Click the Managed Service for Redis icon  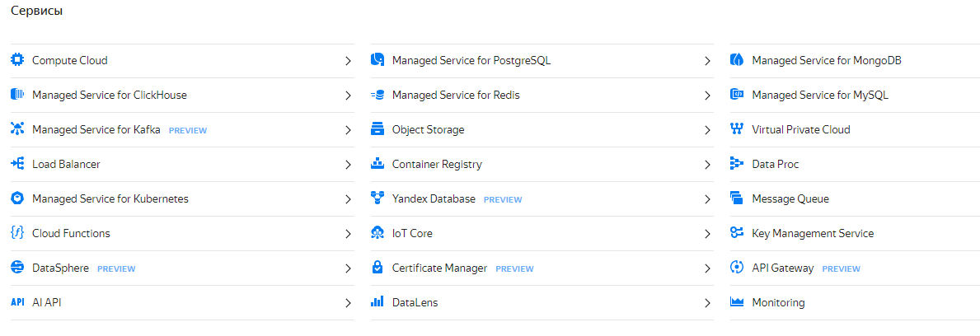[377, 95]
